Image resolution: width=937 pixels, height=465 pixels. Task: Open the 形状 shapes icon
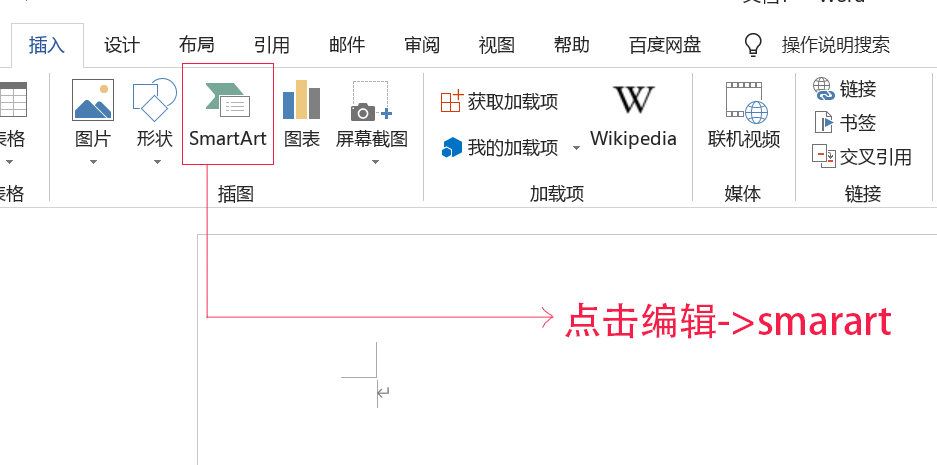pyautogui.click(x=155, y=100)
